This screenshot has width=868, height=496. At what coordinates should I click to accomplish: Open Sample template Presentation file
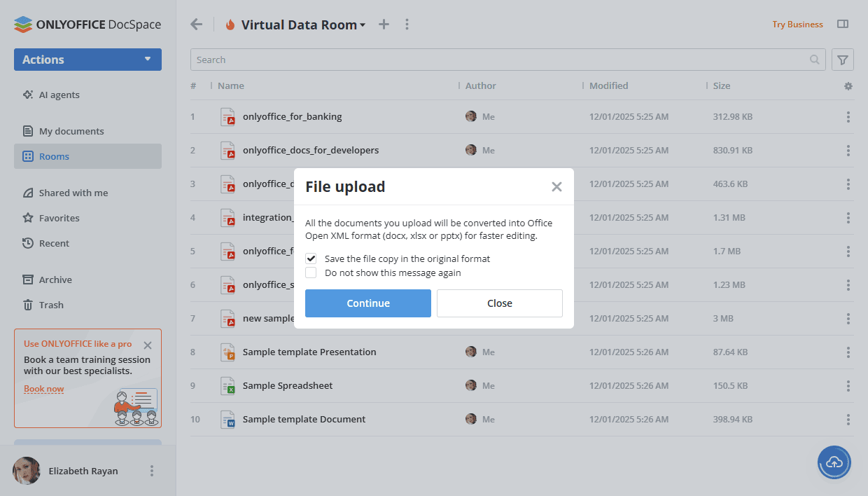point(309,352)
